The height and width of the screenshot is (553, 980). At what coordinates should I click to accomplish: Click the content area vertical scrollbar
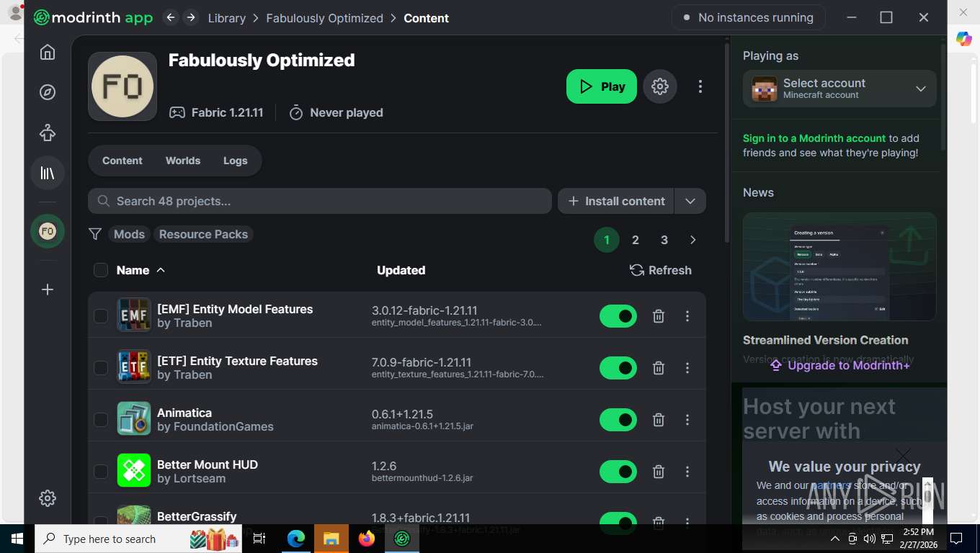tap(726, 144)
